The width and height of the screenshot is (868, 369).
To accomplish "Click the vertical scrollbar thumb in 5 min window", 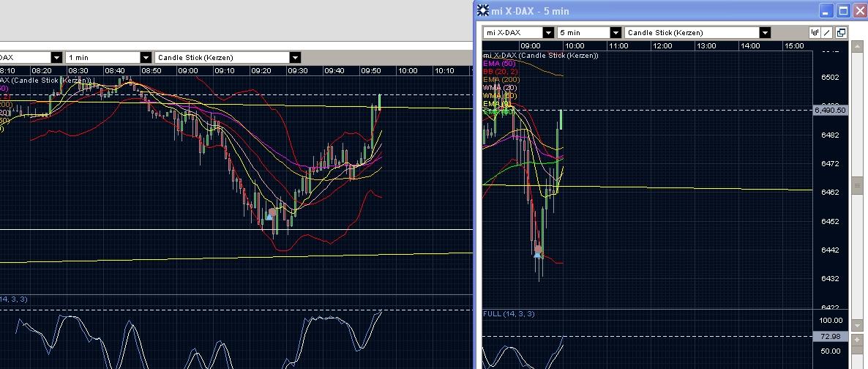I will pos(858,186).
